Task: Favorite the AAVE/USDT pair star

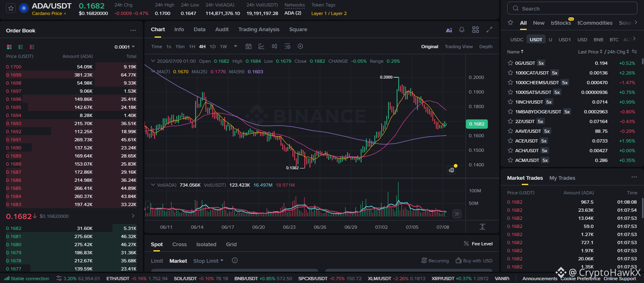Action: 510,131
